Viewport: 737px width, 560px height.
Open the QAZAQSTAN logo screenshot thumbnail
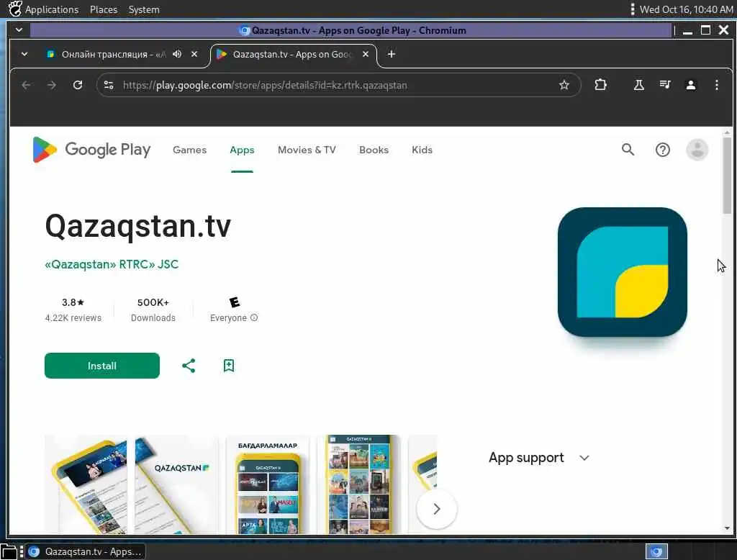(177, 484)
